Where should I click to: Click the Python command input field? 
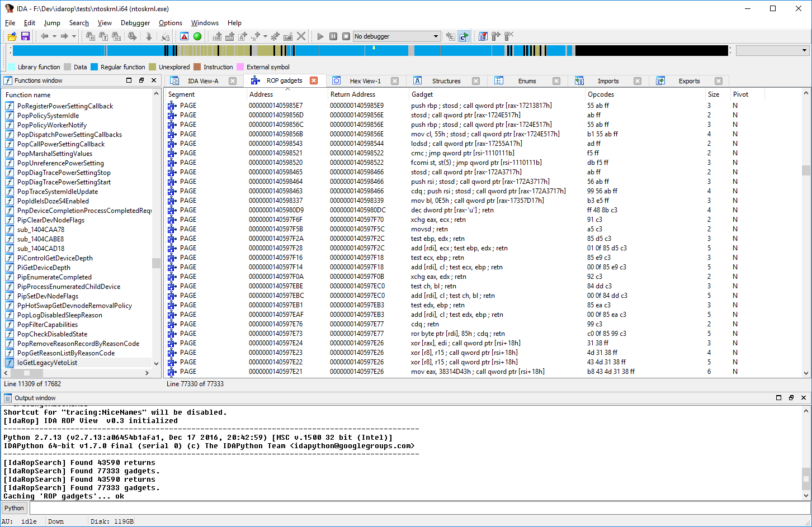tap(420, 508)
